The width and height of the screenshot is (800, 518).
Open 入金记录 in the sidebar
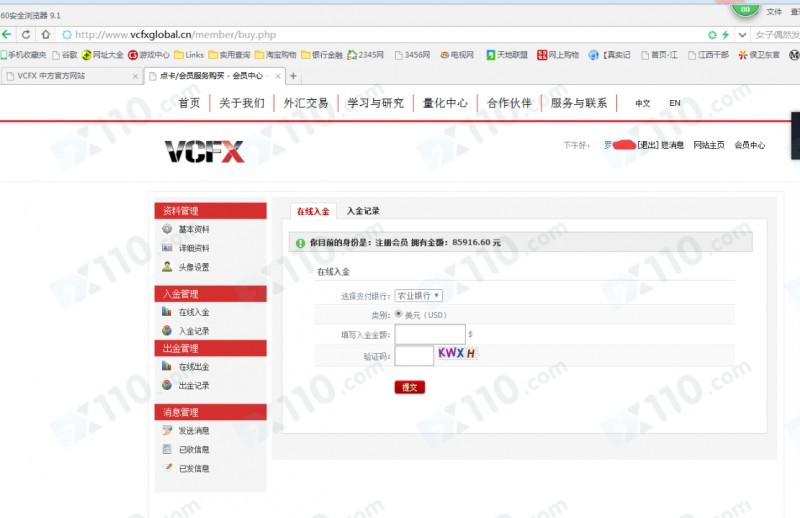click(193, 331)
